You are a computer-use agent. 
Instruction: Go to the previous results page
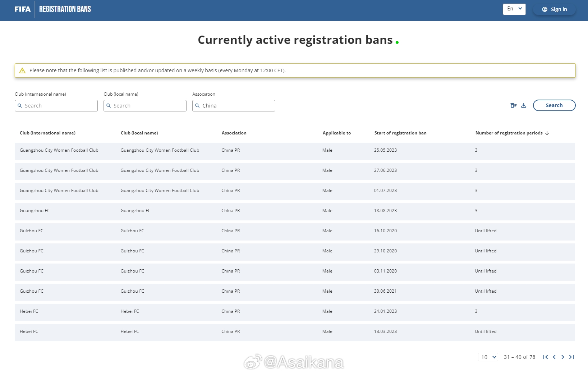click(x=554, y=357)
